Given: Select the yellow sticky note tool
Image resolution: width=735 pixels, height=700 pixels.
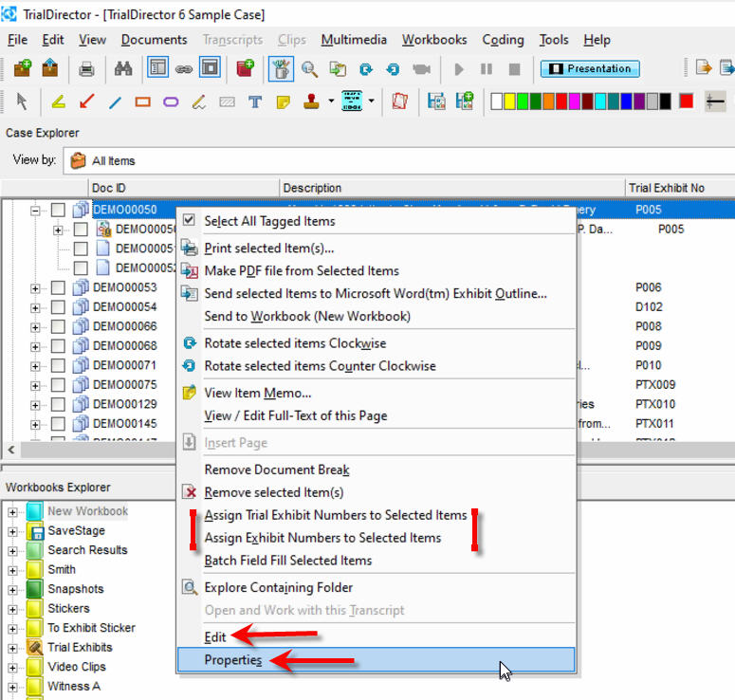Looking at the screenshot, I should [284, 101].
